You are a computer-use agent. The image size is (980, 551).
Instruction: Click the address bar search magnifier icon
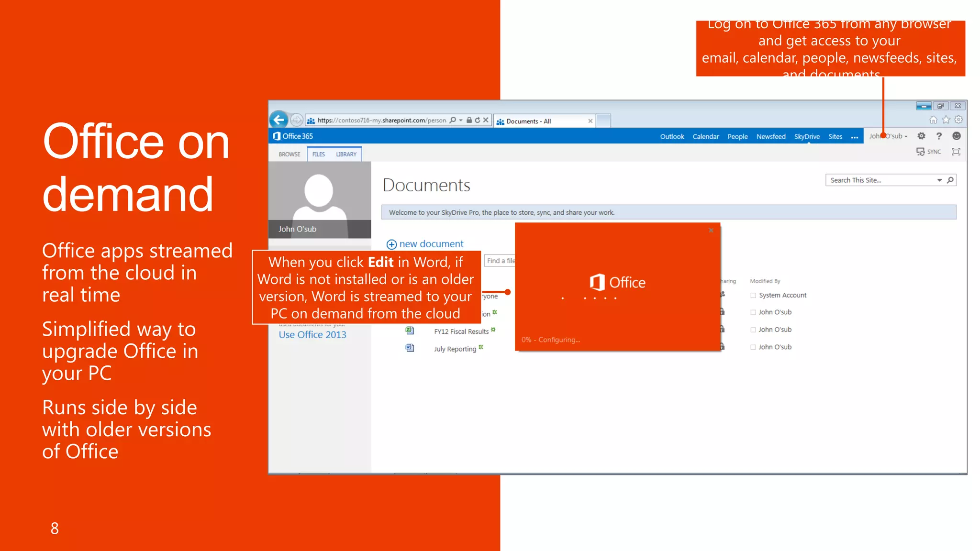[x=453, y=120]
